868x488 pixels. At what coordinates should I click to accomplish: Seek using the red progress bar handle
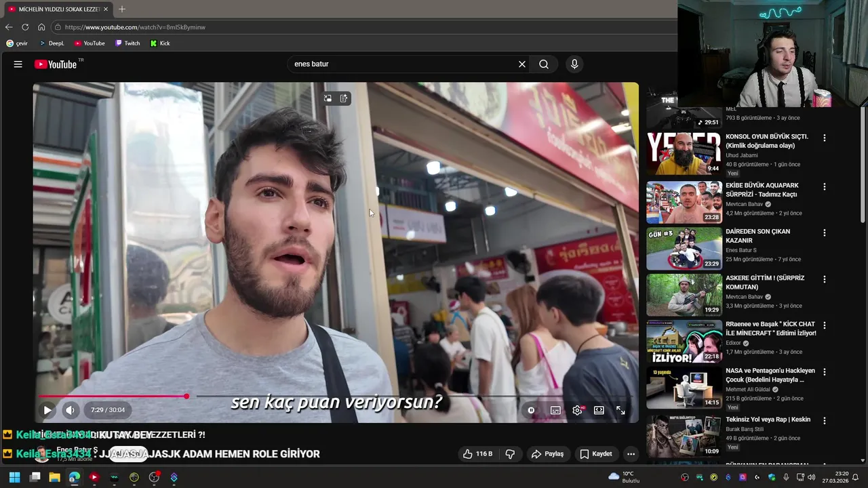tap(186, 396)
